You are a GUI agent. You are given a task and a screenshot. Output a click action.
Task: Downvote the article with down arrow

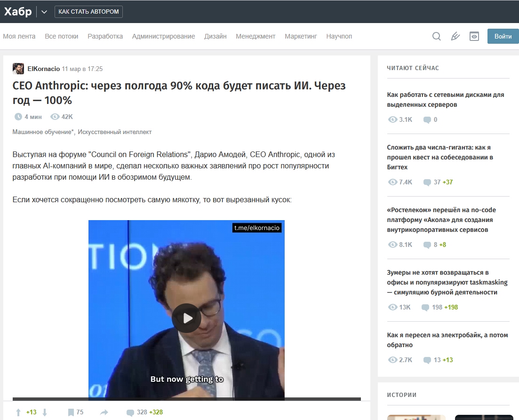(45, 412)
